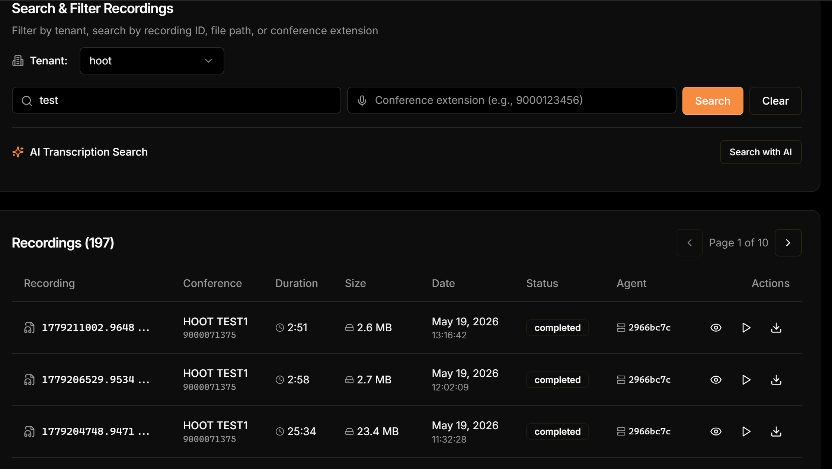
Task: Click the clock icon beside duration 25:34
Action: pyautogui.click(x=280, y=431)
